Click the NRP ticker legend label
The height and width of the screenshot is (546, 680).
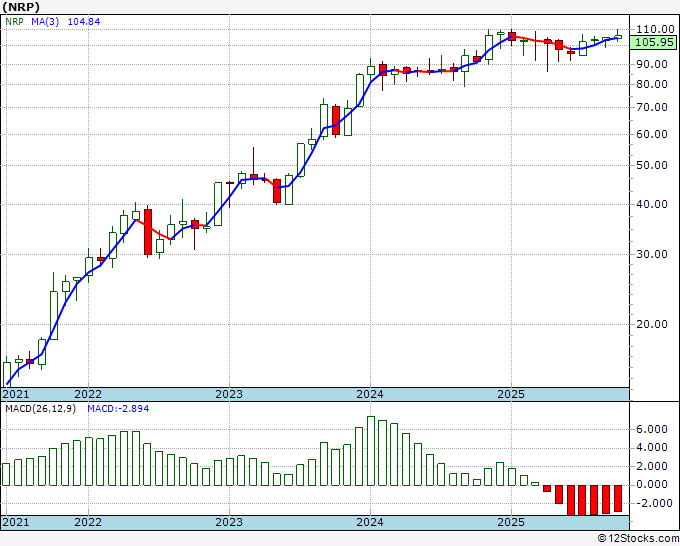tap(14, 21)
